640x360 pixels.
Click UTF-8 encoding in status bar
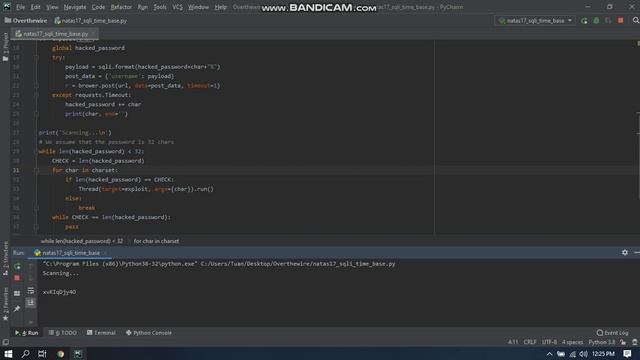[549, 342]
